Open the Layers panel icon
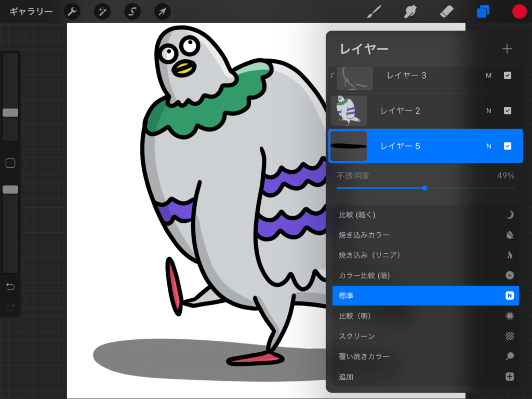The height and width of the screenshot is (399, 532). click(483, 11)
